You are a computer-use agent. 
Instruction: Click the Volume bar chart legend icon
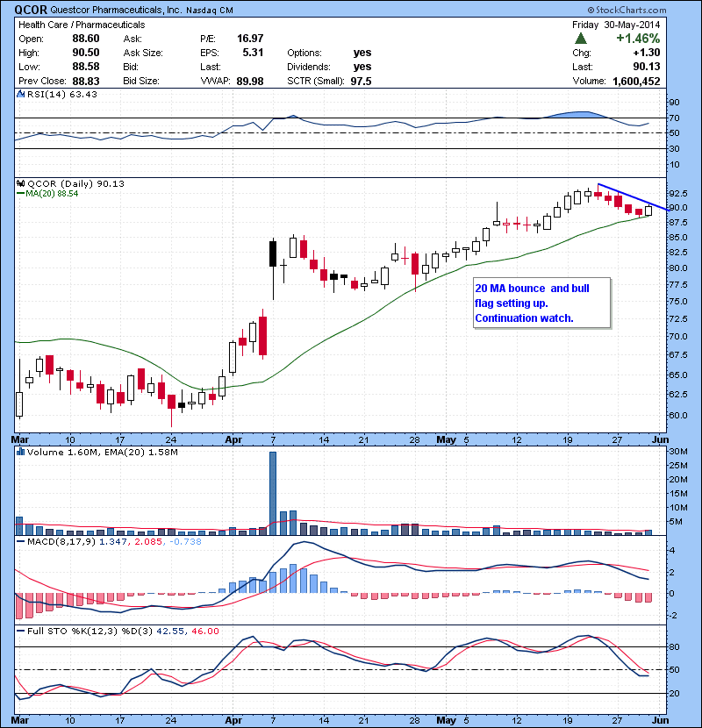coord(20,452)
